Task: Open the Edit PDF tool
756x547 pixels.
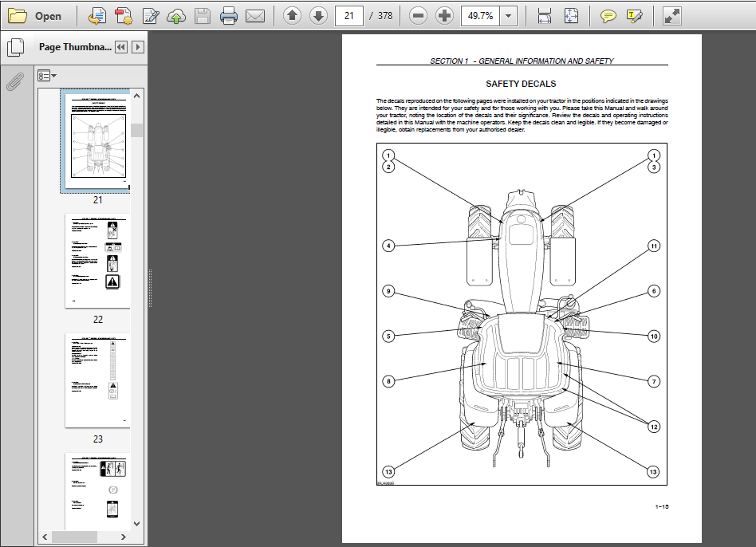Action: tap(151, 16)
